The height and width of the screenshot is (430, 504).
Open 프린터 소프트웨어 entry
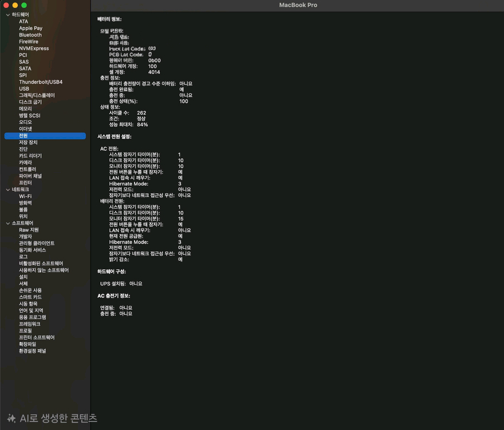point(37,337)
